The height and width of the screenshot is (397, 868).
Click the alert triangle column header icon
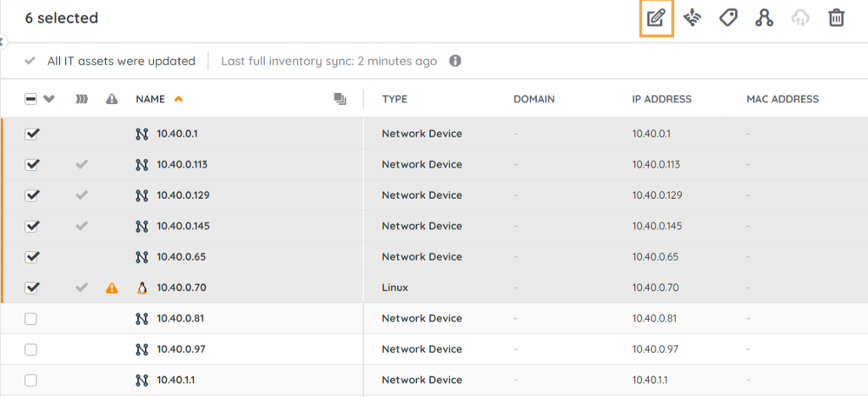[x=111, y=100]
